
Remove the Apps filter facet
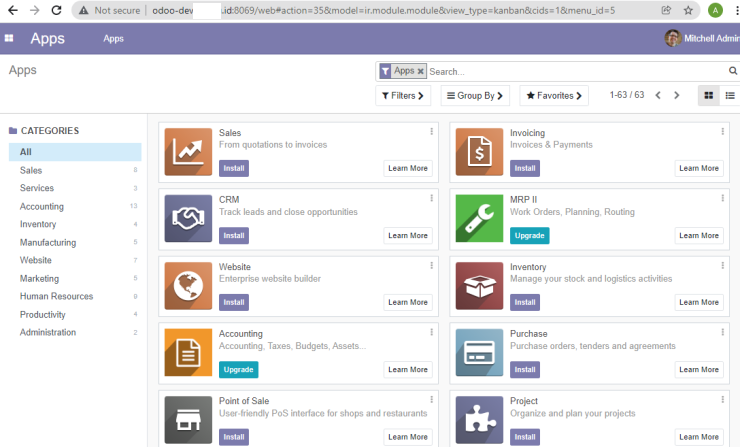[420, 71]
